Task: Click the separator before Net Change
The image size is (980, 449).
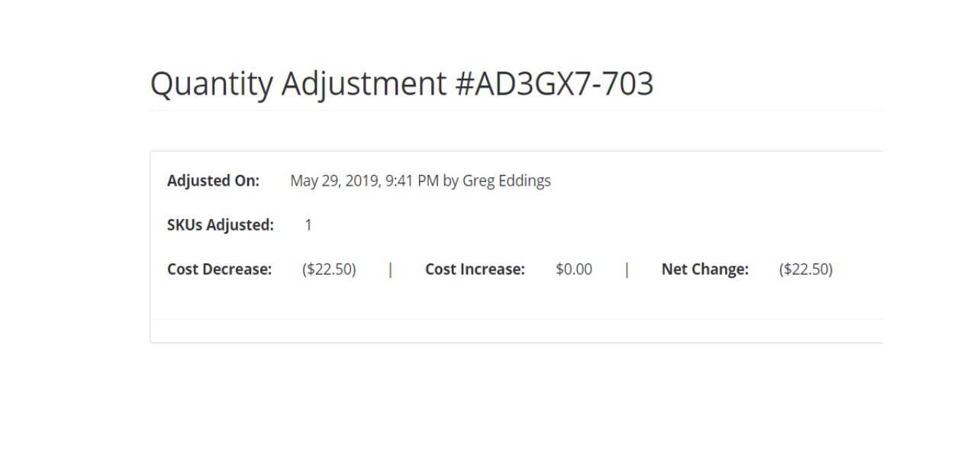Action: (627, 270)
